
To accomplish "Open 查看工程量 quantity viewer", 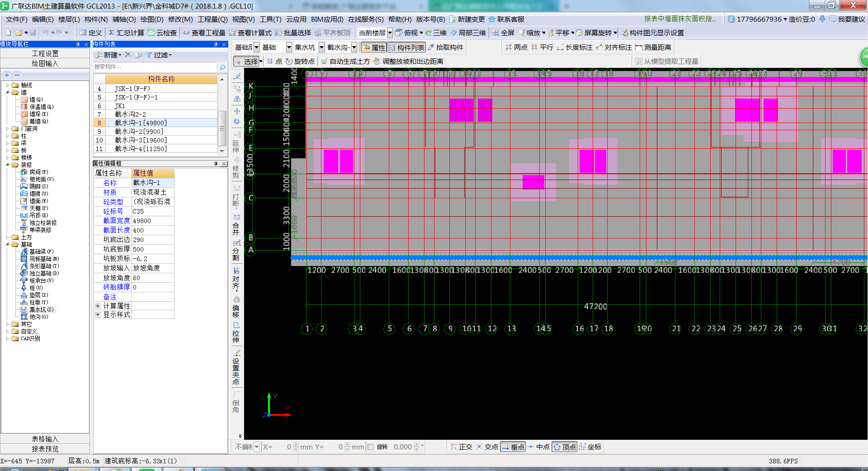I will click(x=204, y=33).
